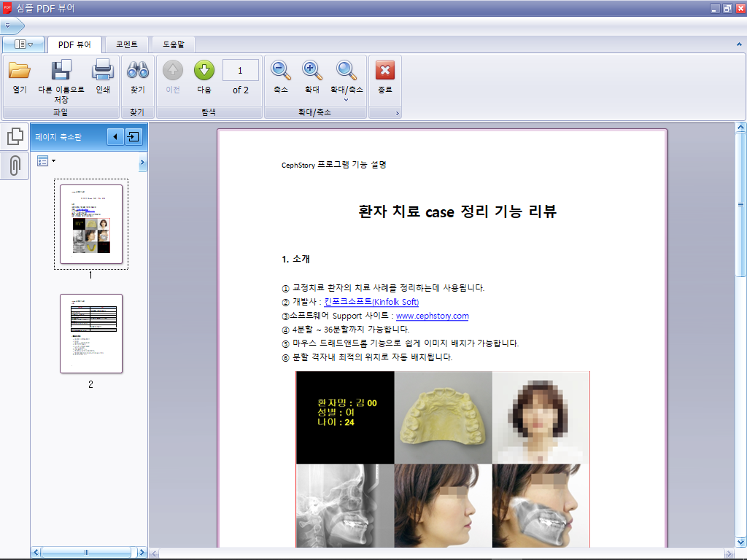Image resolution: width=747 pixels, height=560 pixels.
Task: Click vertical scrollbar down arrow
Action: 740,542
